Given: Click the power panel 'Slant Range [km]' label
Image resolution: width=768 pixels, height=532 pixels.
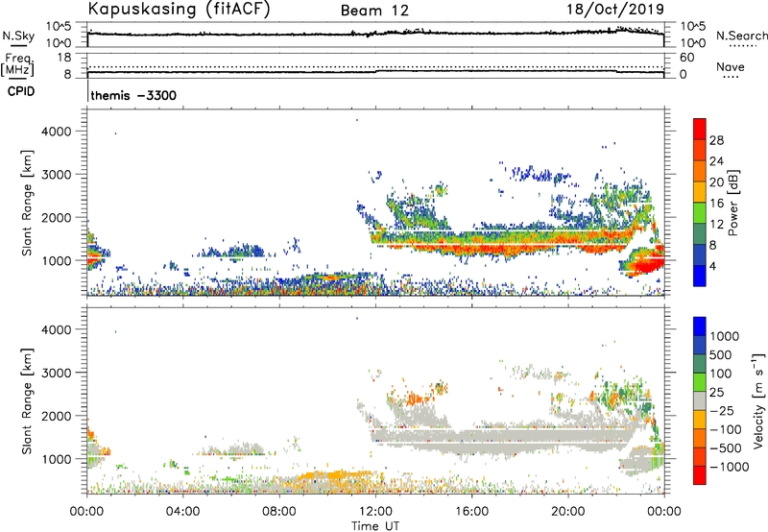Looking at the screenshot, I should [28, 204].
